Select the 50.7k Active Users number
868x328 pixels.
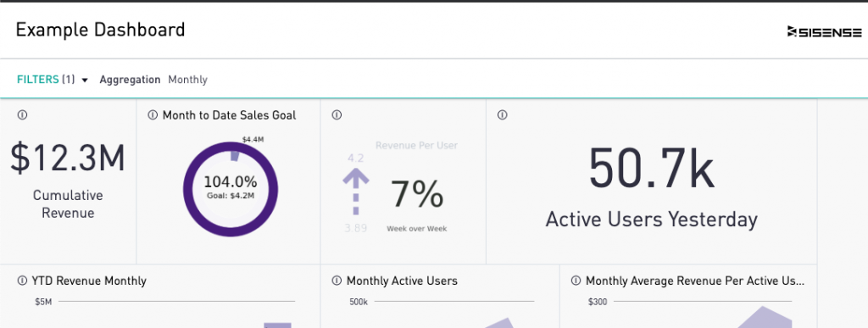pos(652,168)
